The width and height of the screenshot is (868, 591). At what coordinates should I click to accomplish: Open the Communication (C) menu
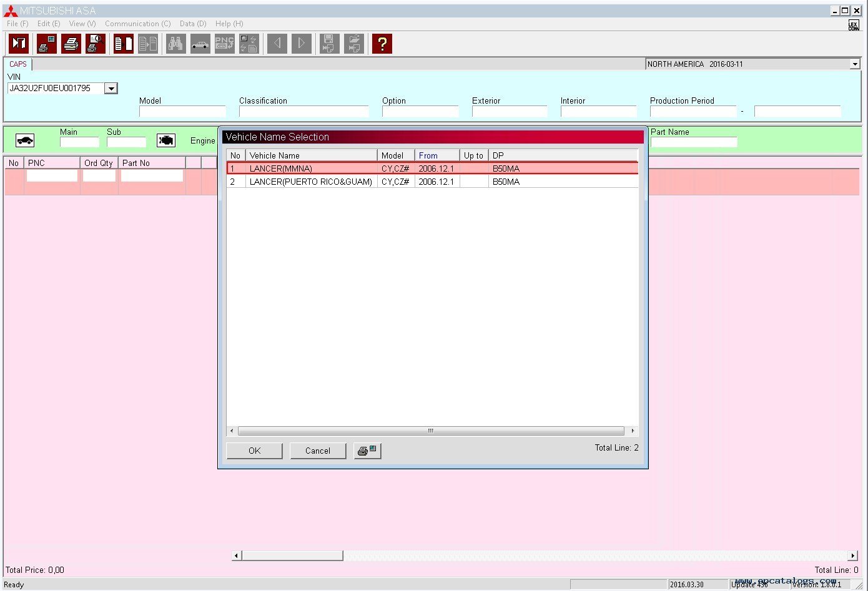pos(137,24)
